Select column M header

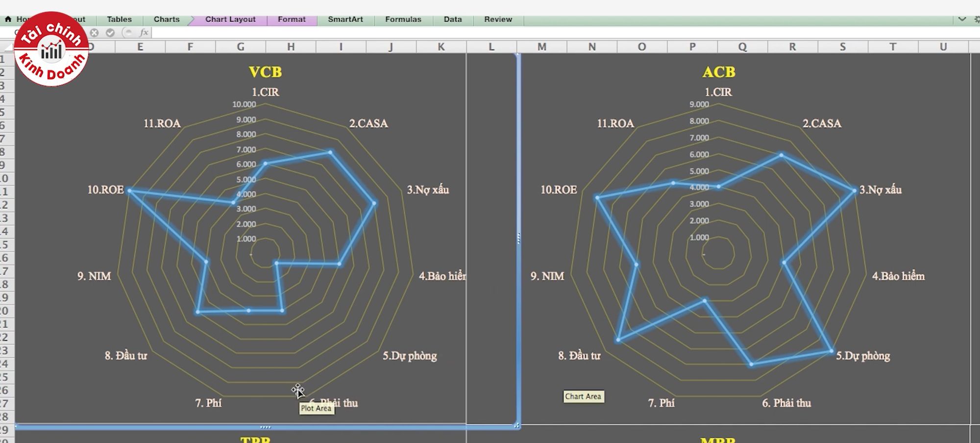[542, 47]
